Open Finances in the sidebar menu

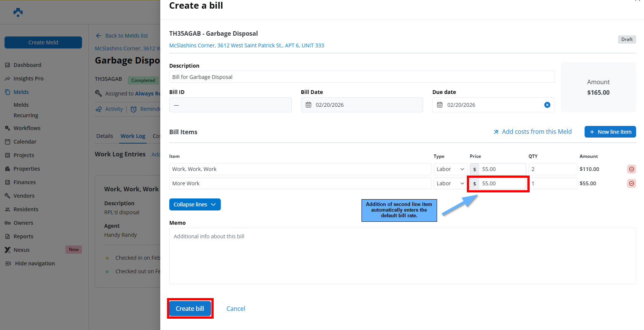(24, 182)
